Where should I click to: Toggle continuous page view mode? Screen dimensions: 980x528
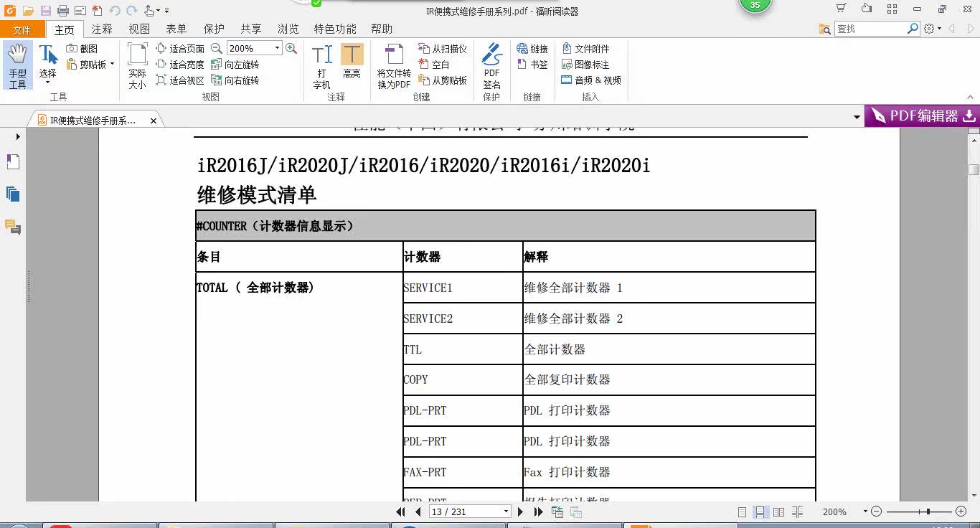pyautogui.click(x=760, y=512)
